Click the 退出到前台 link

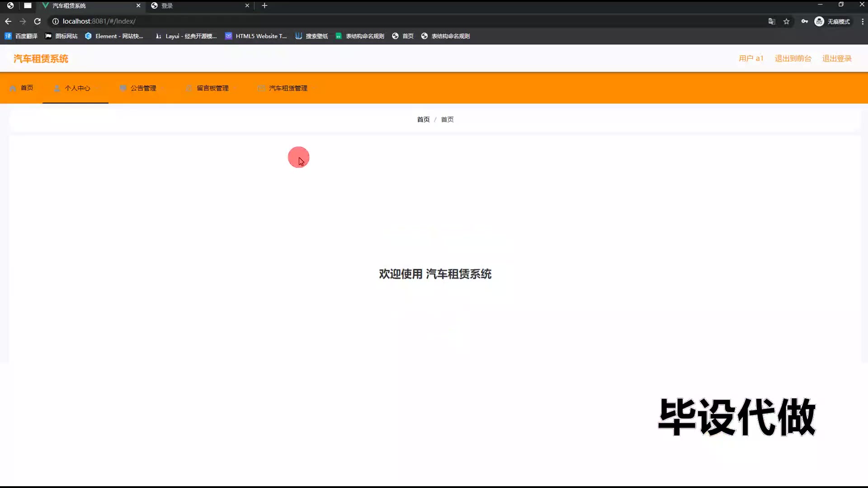click(793, 58)
